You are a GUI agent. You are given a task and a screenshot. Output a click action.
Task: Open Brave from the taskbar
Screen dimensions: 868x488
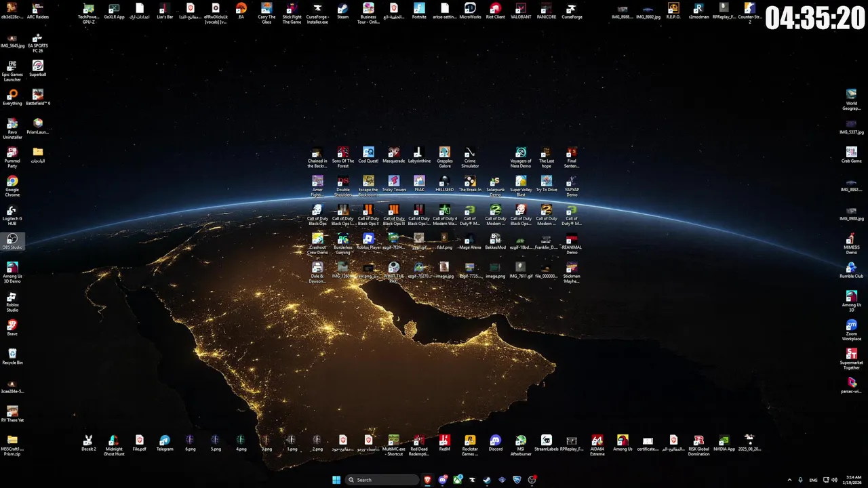(x=428, y=480)
